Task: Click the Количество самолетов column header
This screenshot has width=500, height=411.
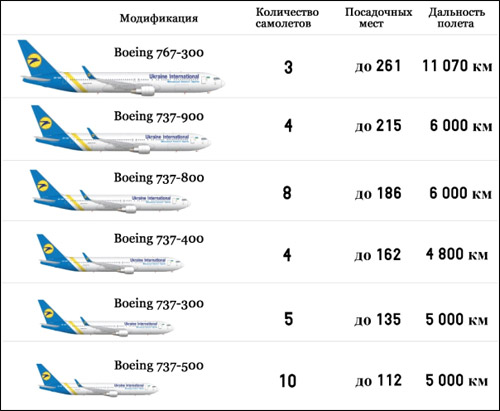Action: (x=287, y=18)
